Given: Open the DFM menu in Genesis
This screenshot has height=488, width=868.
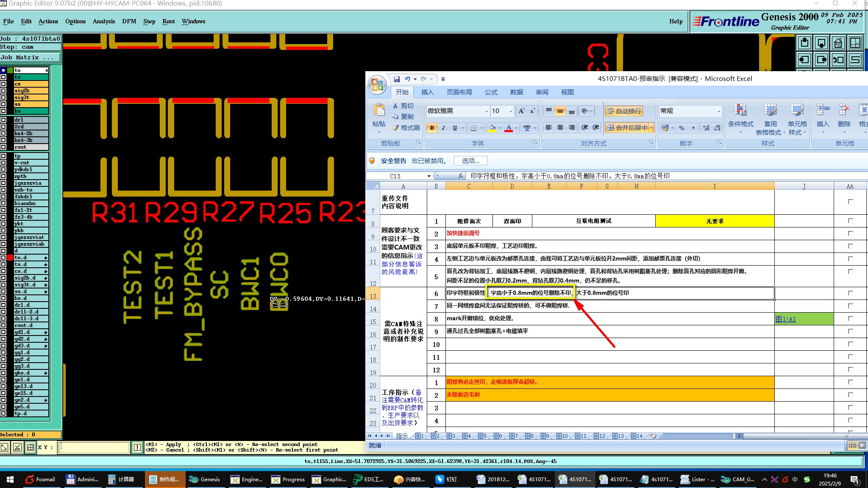Looking at the screenshot, I should (129, 21).
